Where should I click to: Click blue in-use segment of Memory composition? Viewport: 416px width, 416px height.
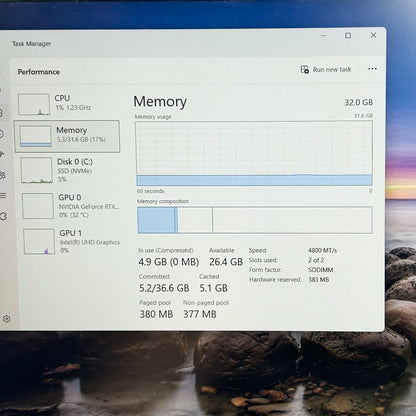(x=156, y=220)
